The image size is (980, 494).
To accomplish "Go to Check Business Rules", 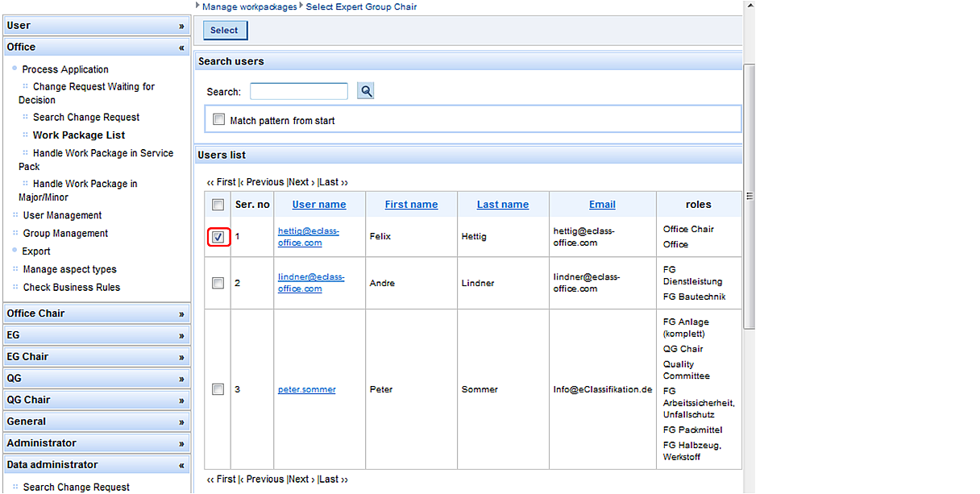I will pos(71,288).
